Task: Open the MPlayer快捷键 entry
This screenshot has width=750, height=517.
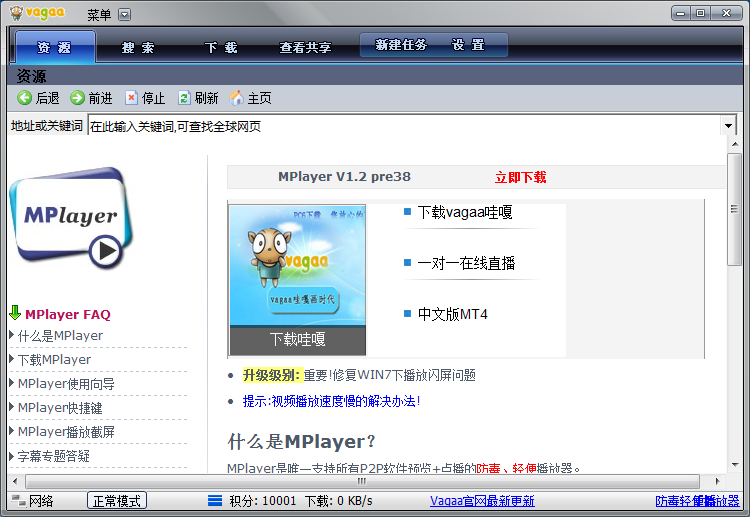Action: tap(60, 407)
